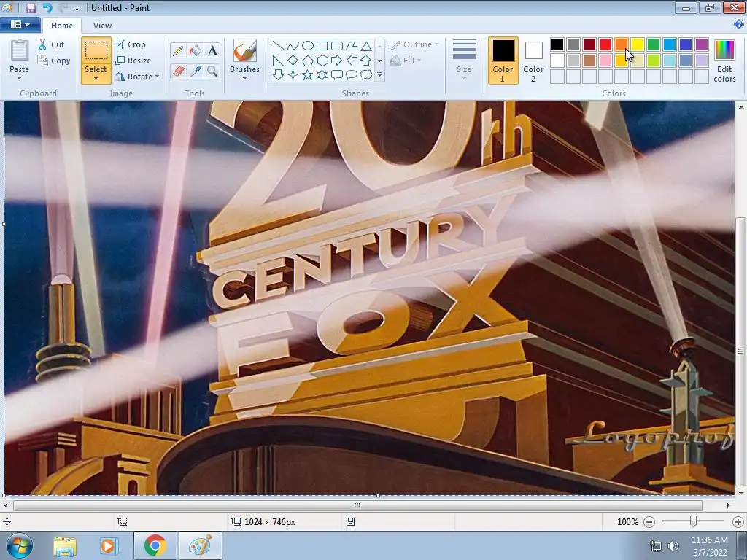
Task: Select the Magnifier tool
Action: (x=212, y=71)
